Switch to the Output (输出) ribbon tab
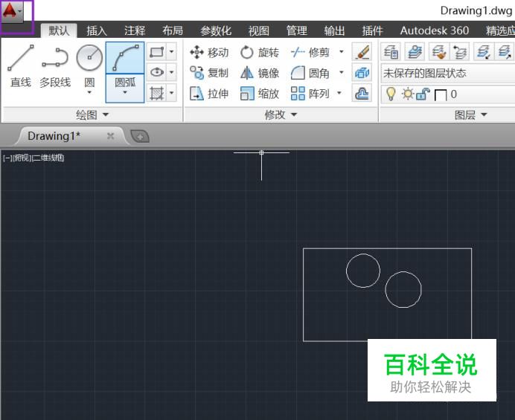515x420 pixels. tap(334, 30)
